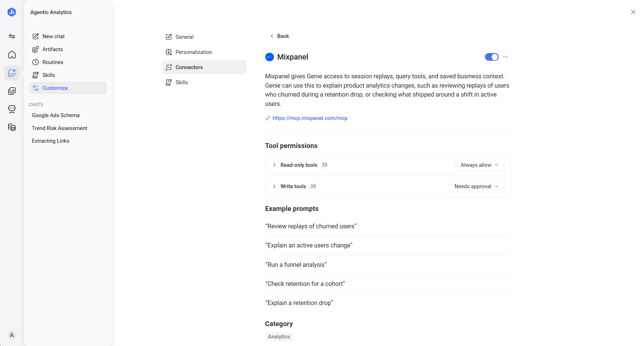Viewport: 644px width, 346px height.
Task: Toggle the sidebar collapse arrows icon
Action: click(x=12, y=36)
